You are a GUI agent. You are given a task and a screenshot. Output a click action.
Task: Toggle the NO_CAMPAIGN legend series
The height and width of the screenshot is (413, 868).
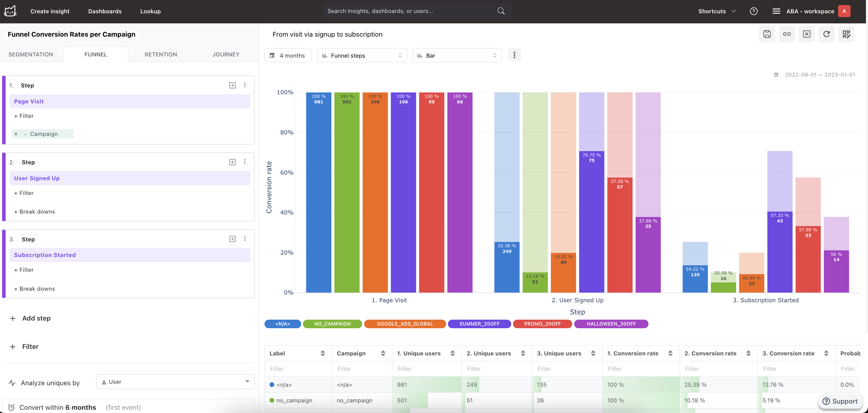(332, 324)
